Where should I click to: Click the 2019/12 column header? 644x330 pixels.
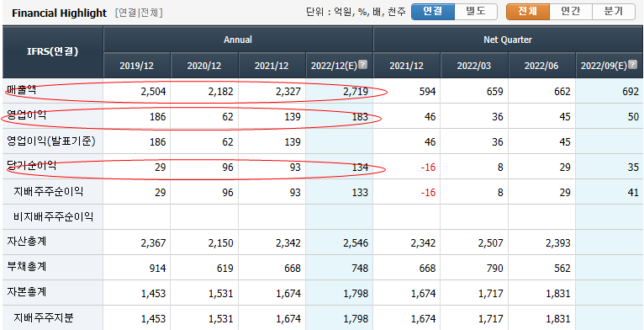(x=137, y=66)
